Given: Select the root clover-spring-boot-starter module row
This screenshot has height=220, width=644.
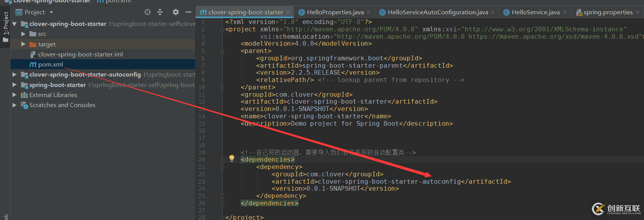Looking at the screenshot, I should tap(103, 24).
